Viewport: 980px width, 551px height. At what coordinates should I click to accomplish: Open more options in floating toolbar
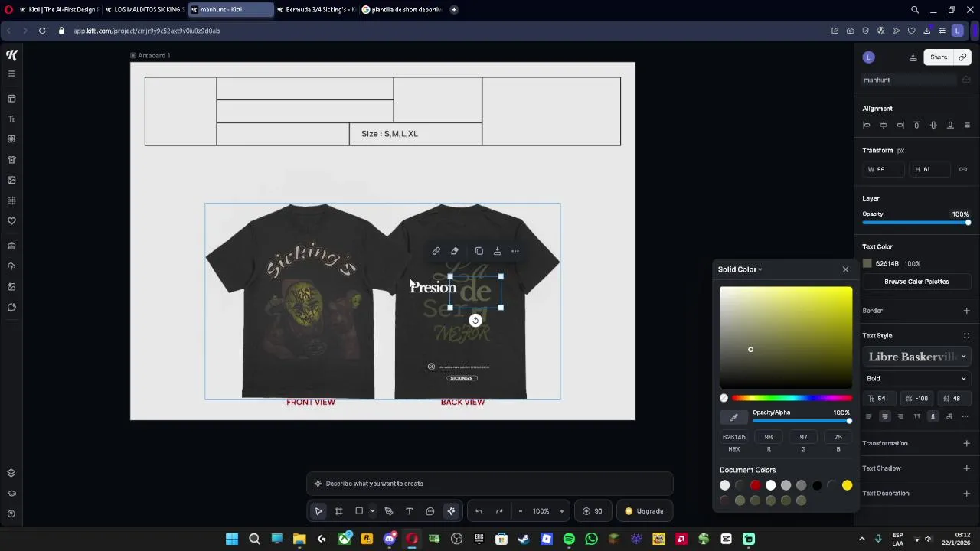(515, 251)
